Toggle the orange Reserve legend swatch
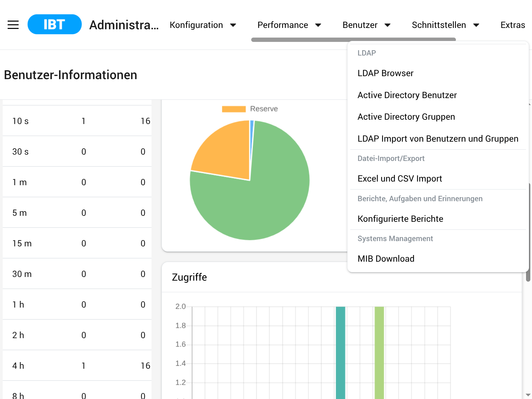The width and height of the screenshot is (532, 399). click(x=234, y=109)
